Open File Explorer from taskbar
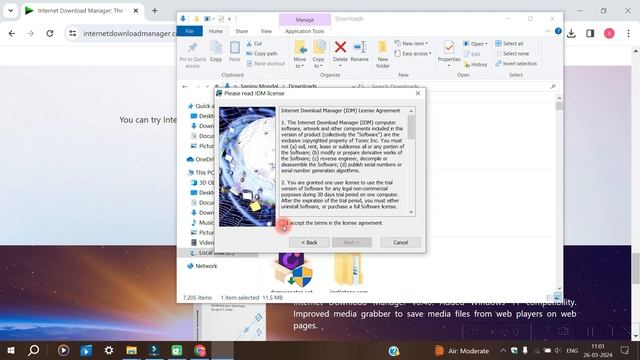This screenshot has height=360, width=640. tap(131, 351)
